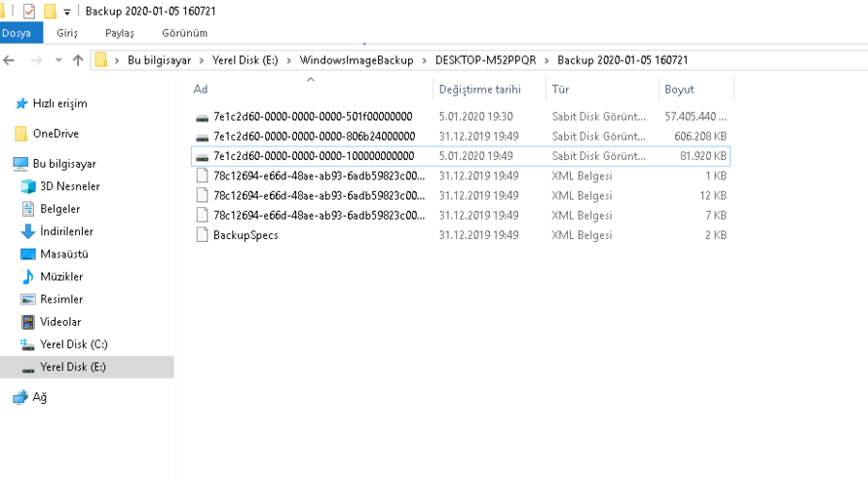Select the 12 KB XML Belgesi file
The width and height of the screenshot is (868, 480).
click(461, 196)
